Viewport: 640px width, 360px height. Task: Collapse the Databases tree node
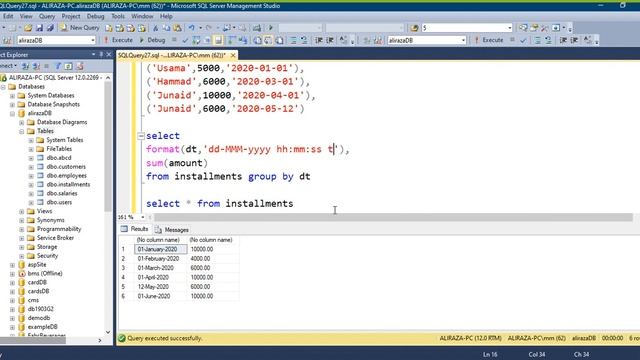pyautogui.click(x=4, y=87)
